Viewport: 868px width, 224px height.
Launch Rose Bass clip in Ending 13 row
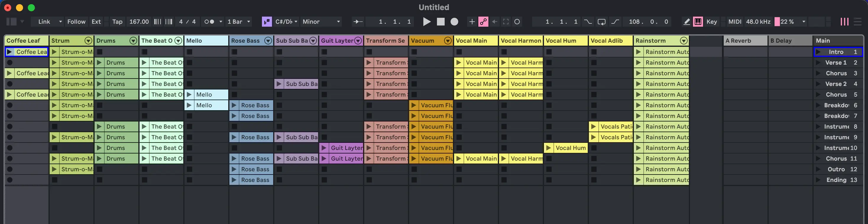point(234,180)
